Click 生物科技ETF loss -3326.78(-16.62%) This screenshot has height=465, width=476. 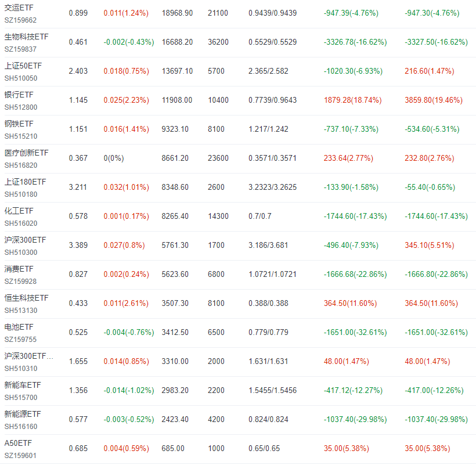pos(355,42)
